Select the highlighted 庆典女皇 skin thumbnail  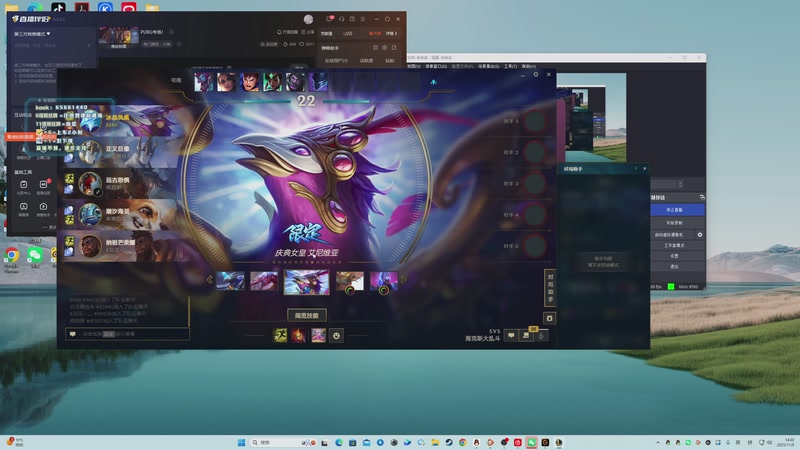tap(306, 282)
